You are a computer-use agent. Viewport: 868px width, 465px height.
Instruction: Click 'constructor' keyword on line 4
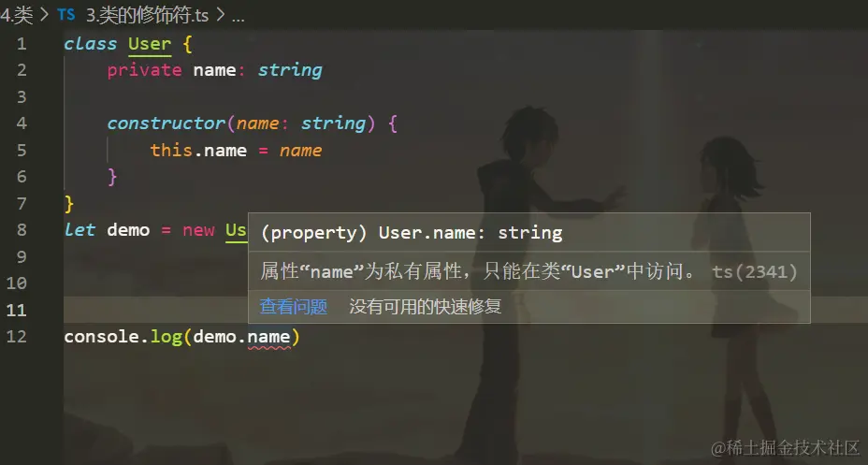(166, 123)
